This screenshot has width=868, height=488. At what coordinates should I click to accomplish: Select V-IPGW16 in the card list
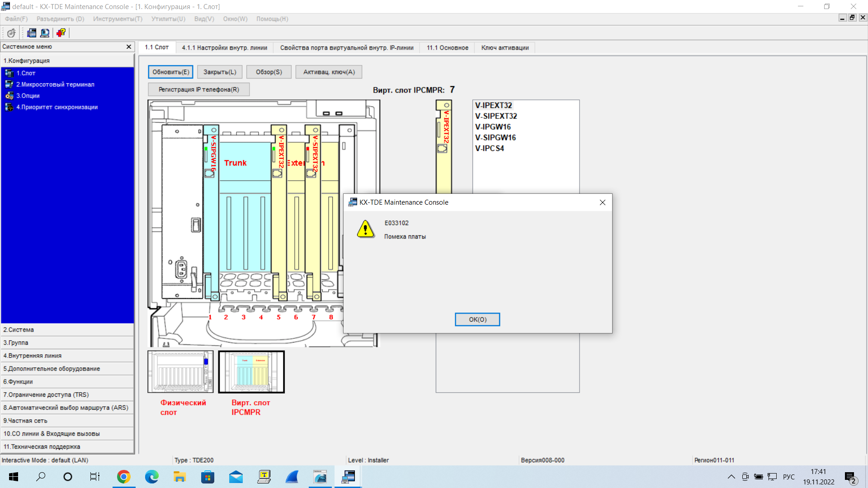(x=493, y=127)
